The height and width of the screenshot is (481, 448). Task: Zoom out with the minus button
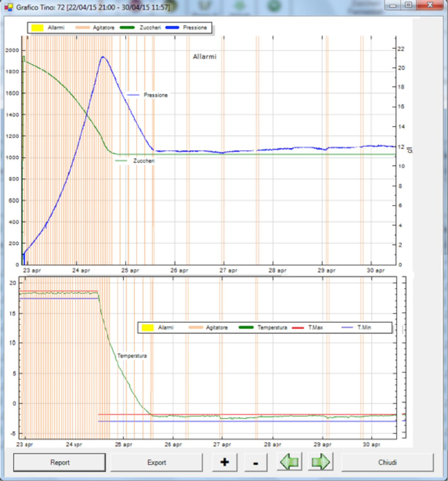click(x=256, y=462)
